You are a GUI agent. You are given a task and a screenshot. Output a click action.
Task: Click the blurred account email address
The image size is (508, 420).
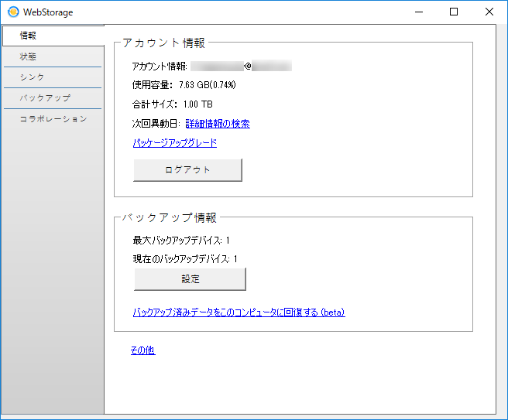click(241, 66)
